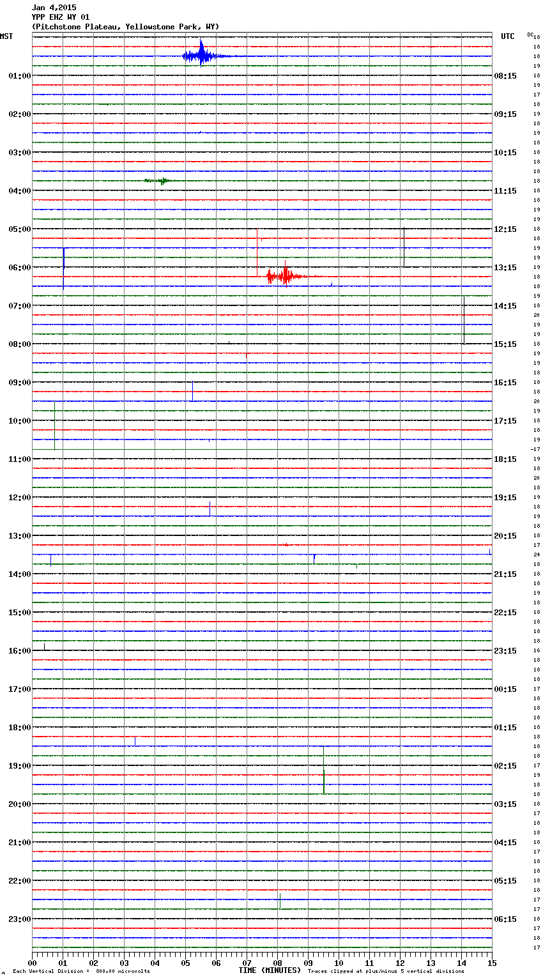Click the 06:15 UTC row label
The image size is (543, 980).
[505, 919]
